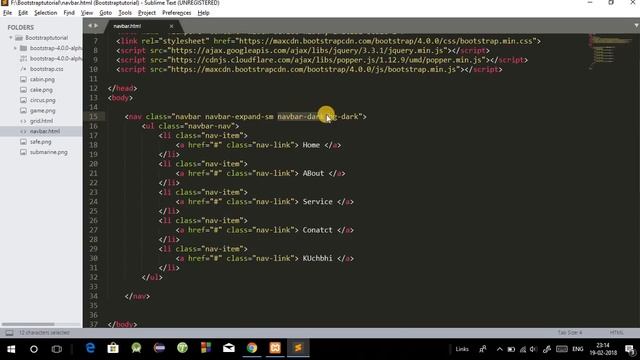The height and width of the screenshot is (360, 640).
Task: Click the FOLDERS sidebar heading
Action: point(20,27)
